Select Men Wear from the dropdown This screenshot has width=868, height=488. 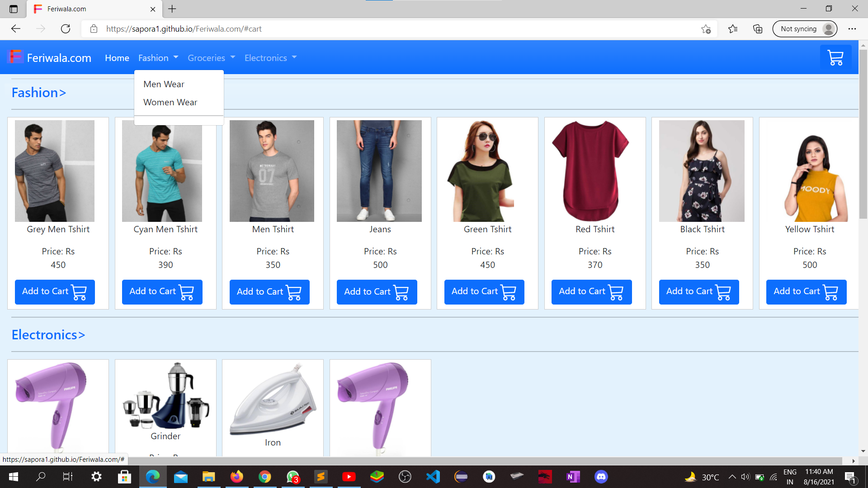point(164,84)
